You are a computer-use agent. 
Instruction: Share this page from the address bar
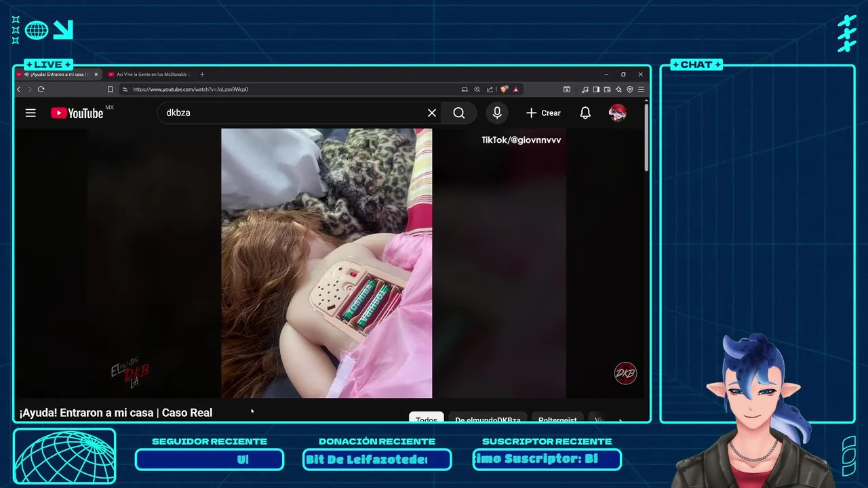(490, 89)
